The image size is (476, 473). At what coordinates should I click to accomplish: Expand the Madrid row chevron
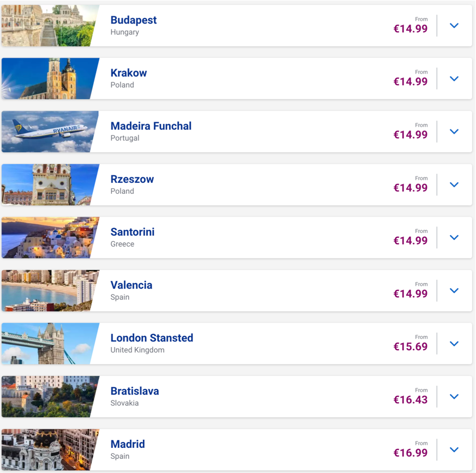tap(454, 450)
